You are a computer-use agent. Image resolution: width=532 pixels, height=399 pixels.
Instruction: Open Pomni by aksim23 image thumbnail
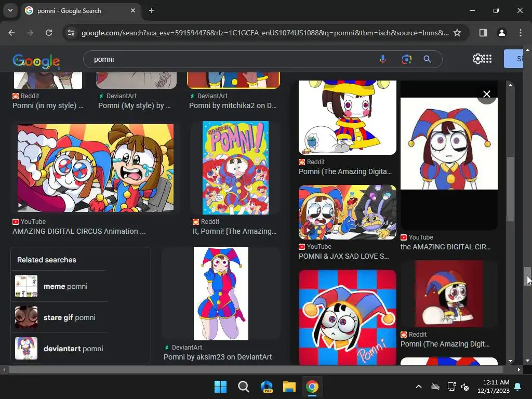[221, 294]
